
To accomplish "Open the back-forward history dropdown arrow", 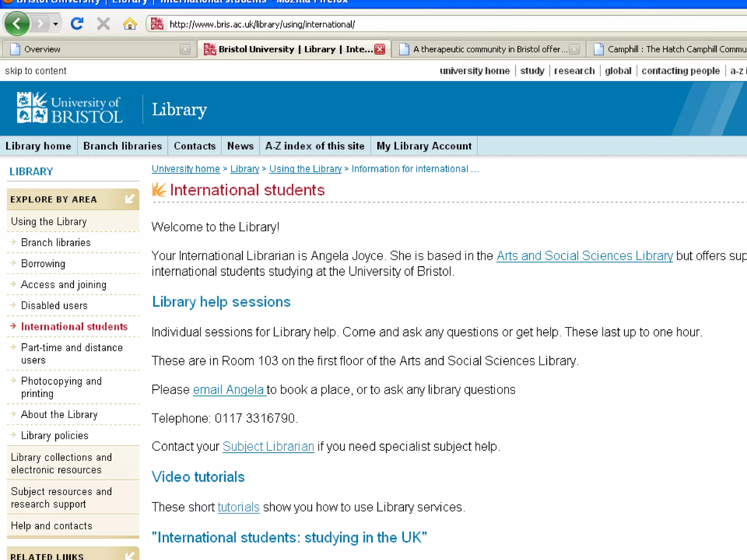I will pos(55,24).
